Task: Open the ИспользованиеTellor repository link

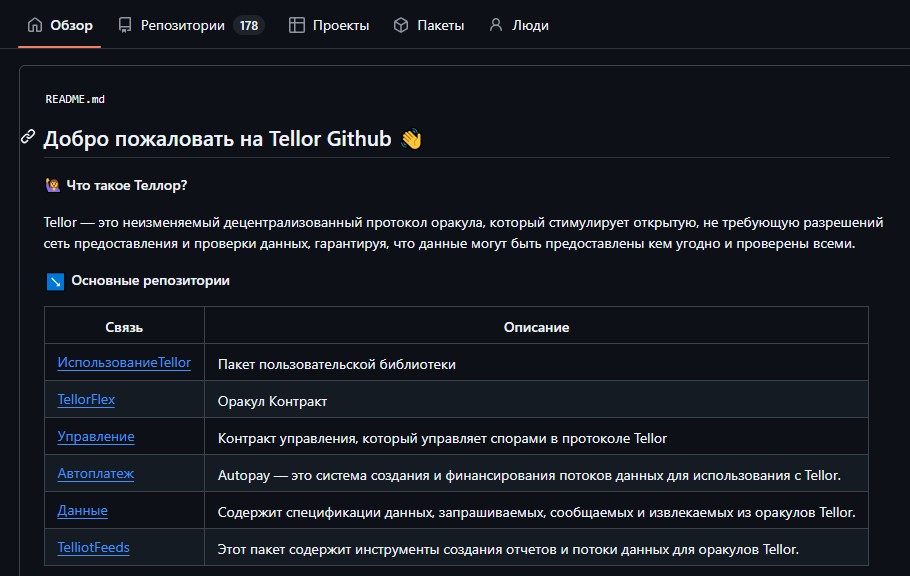Action: pos(124,363)
